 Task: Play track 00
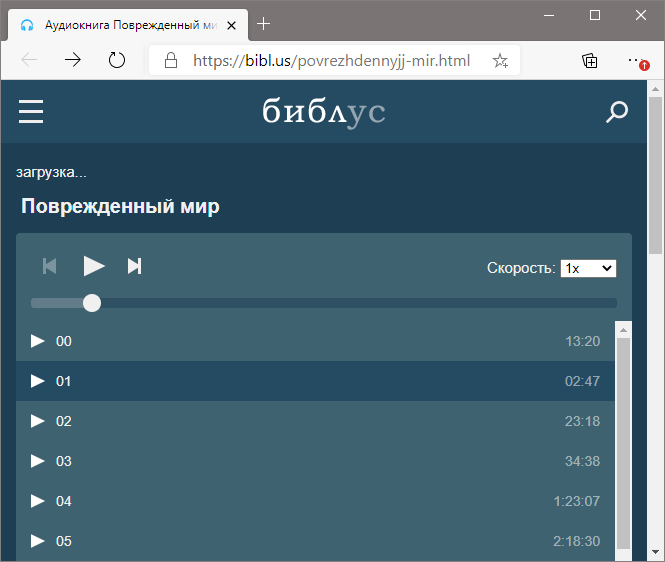pyautogui.click(x=38, y=341)
